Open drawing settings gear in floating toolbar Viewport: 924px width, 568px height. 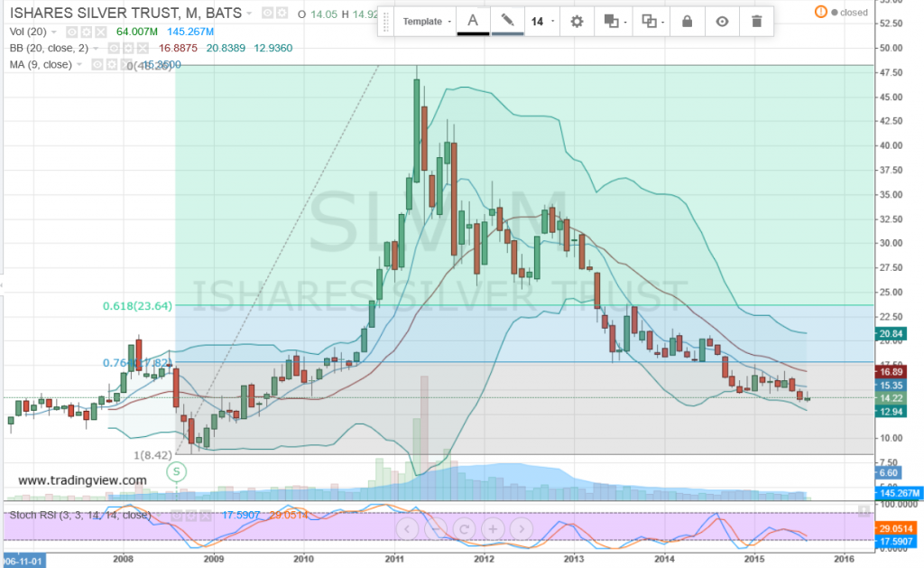[577, 22]
